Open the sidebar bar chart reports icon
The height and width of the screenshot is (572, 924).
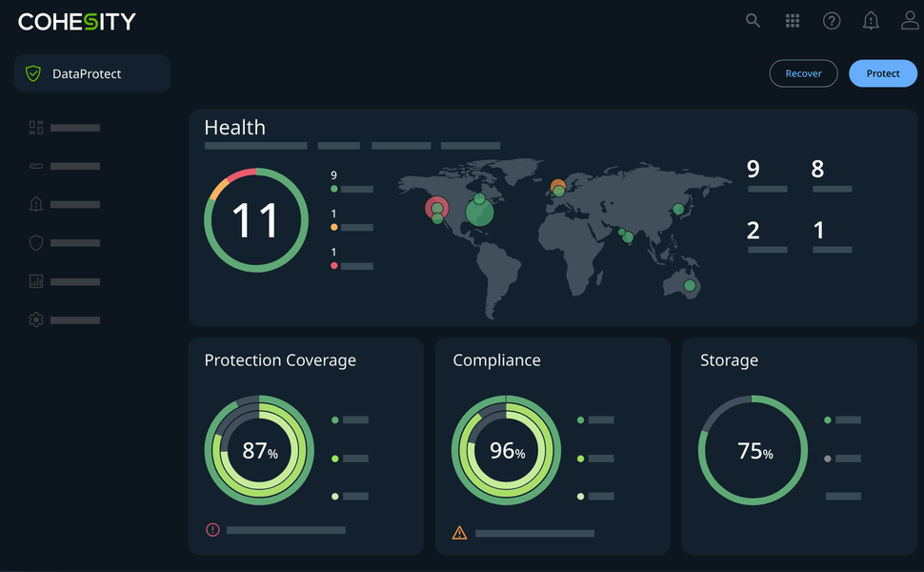tap(36, 281)
